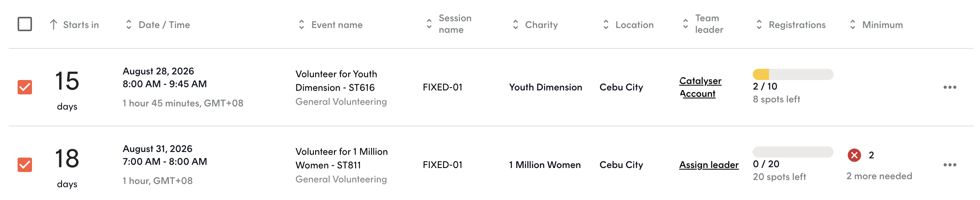This screenshot has width=980, height=200.
Task: Open the Catalyser Account team leader link
Action: 700,87
